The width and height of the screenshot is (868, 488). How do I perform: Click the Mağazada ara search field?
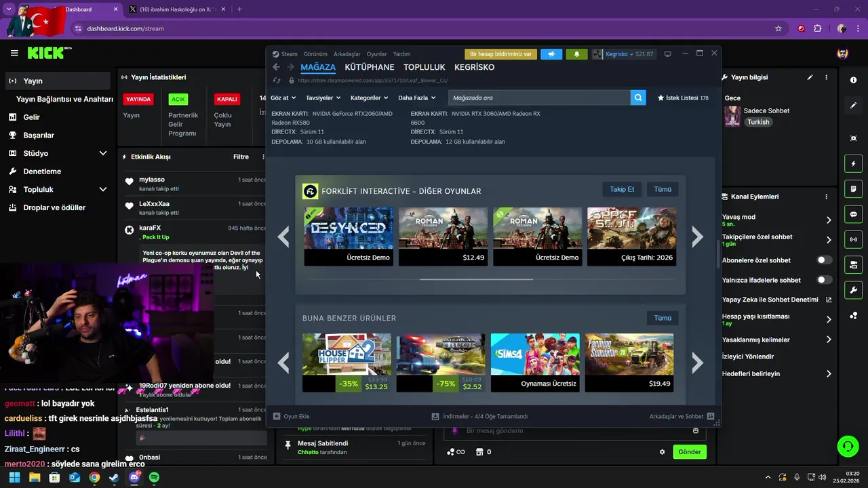point(538,98)
